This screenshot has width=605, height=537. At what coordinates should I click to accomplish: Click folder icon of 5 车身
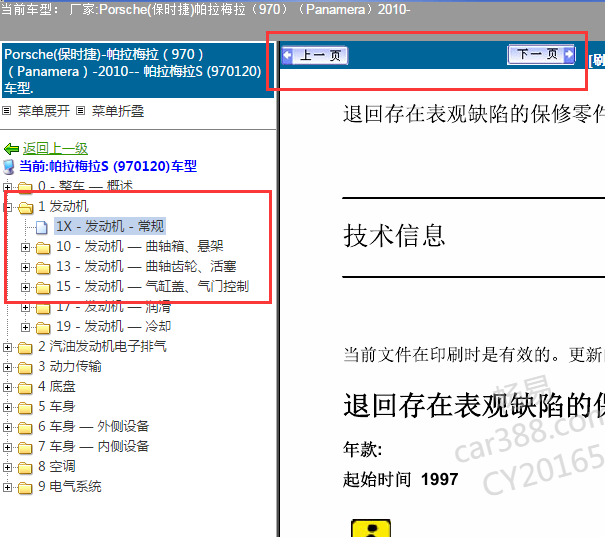pyautogui.click(x=25, y=408)
